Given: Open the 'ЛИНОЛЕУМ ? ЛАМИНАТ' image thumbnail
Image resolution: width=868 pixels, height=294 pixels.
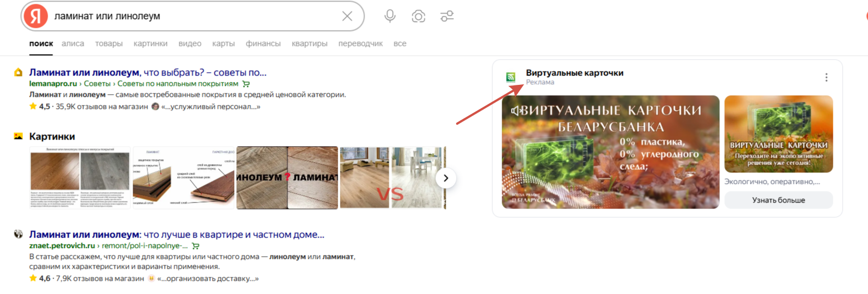Looking at the screenshot, I should click(x=287, y=177).
